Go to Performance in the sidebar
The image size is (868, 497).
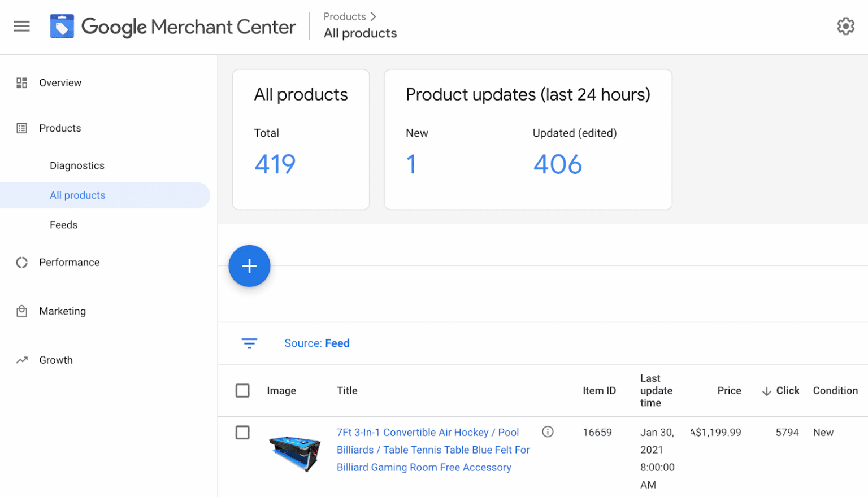click(69, 263)
